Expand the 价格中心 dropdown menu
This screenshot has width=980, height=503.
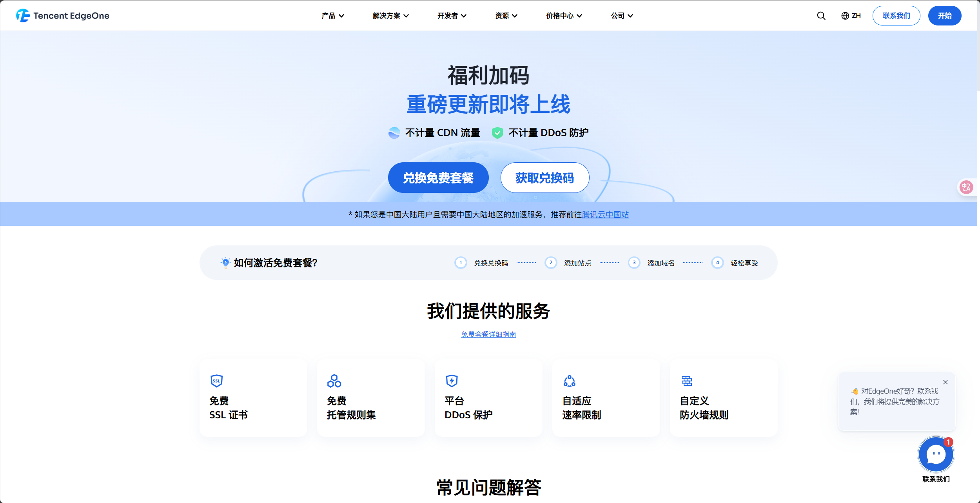[564, 16]
